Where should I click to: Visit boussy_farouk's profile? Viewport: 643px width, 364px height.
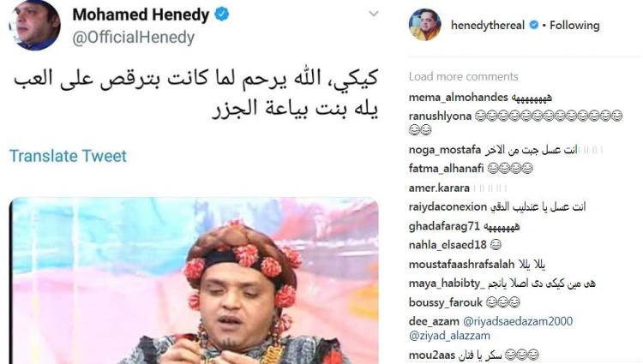(445, 302)
